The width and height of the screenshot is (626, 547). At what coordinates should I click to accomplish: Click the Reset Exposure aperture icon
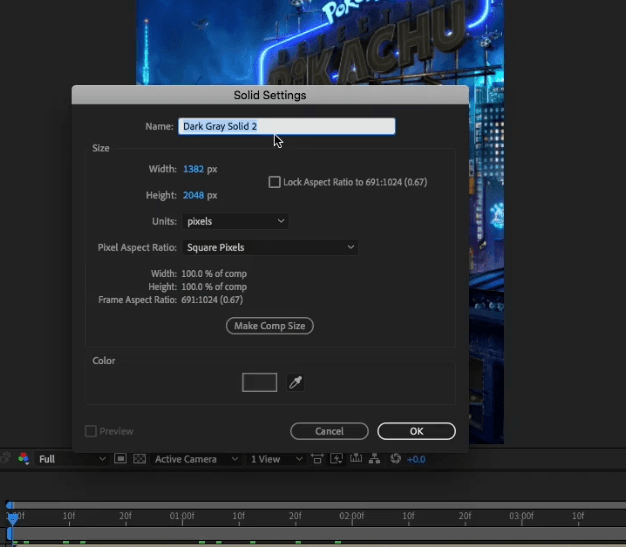pyautogui.click(x=395, y=459)
